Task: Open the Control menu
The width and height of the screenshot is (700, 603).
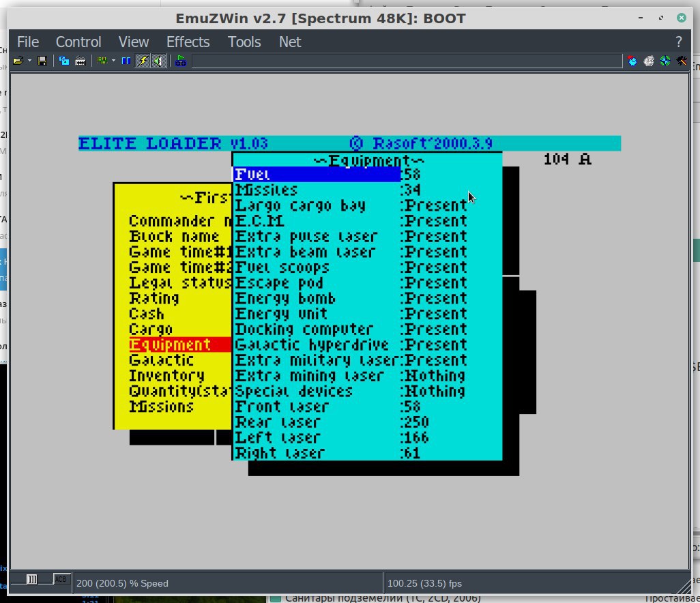Action: (78, 42)
